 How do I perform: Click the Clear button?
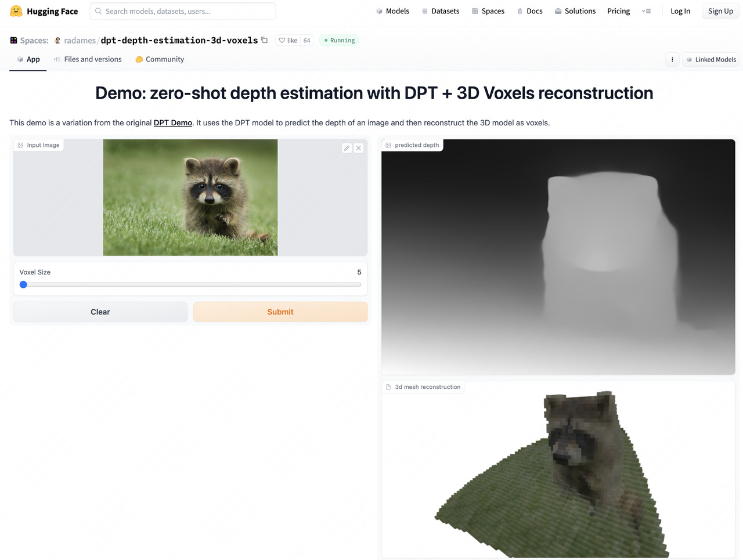point(100,312)
